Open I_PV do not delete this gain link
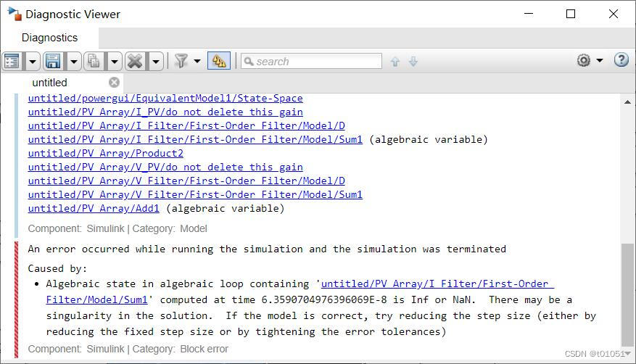 [165, 112]
